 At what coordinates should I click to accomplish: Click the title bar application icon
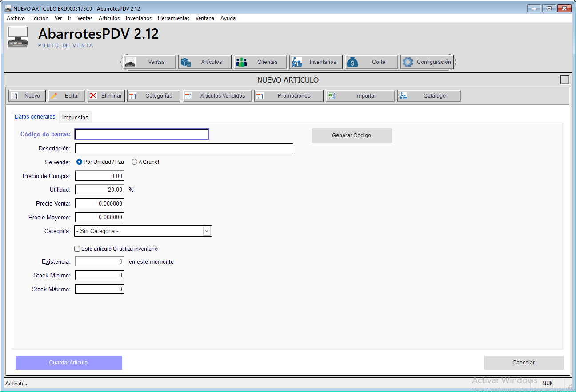[x=8, y=8]
